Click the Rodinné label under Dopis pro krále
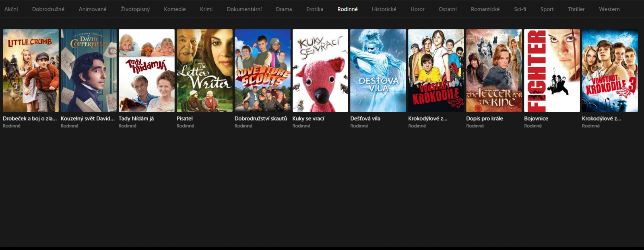644x250 pixels. [475, 126]
